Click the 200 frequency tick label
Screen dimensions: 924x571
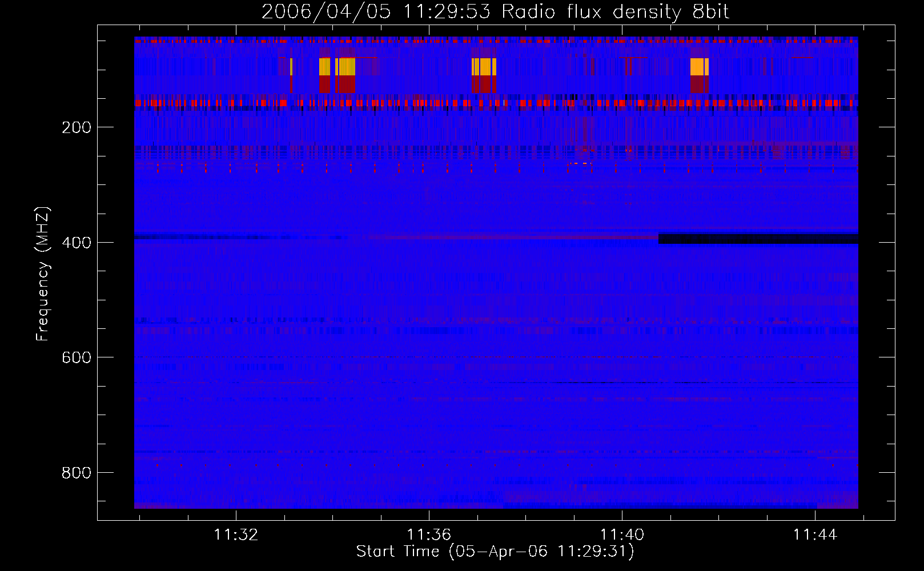point(77,127)
